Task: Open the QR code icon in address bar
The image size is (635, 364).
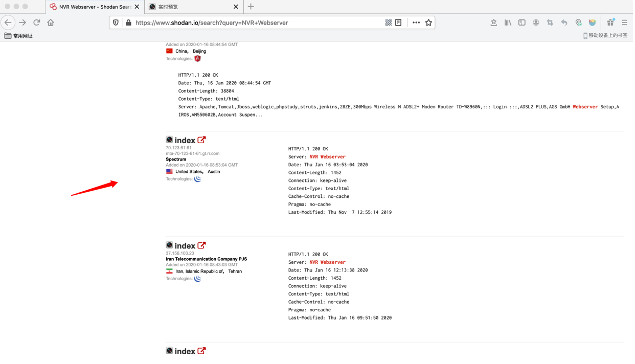Action: [x=389, y=22]
